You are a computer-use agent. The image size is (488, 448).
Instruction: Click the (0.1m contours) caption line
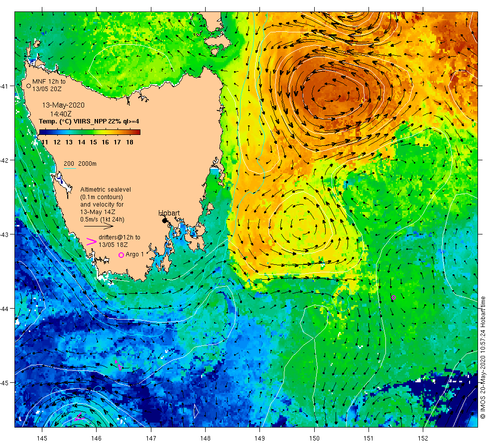[x=102, y=197]
